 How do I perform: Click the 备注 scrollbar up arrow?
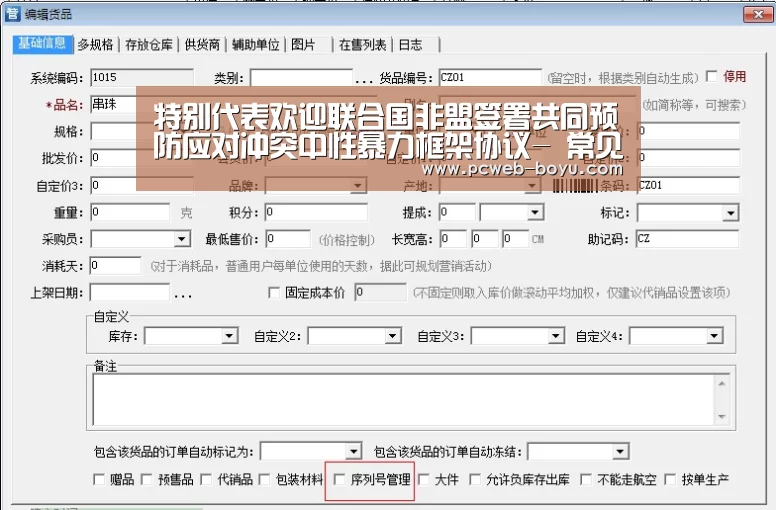[722, 384]
